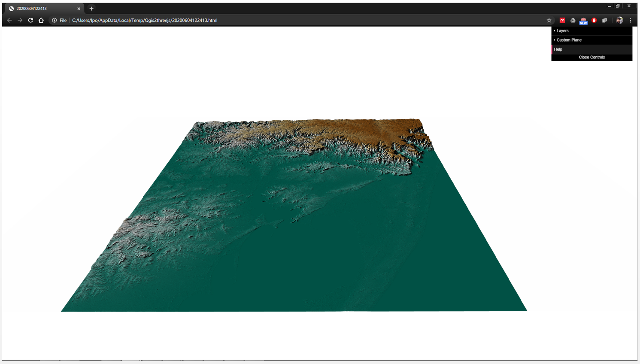Open the red Mendeley extension icon
This screenshot has width=640, height=364.
(562, 20)
